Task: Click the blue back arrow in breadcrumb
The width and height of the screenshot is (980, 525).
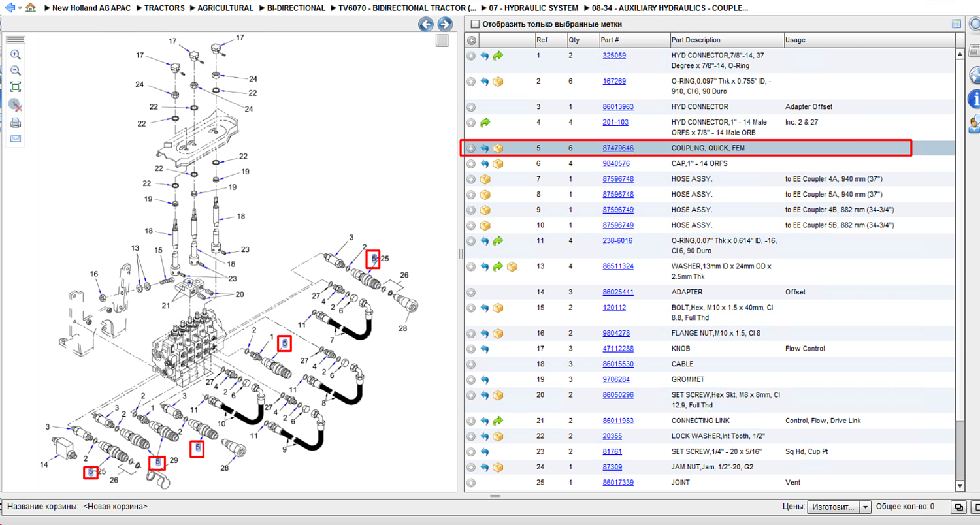Action: pyautogui.click(x=9, y=8)
